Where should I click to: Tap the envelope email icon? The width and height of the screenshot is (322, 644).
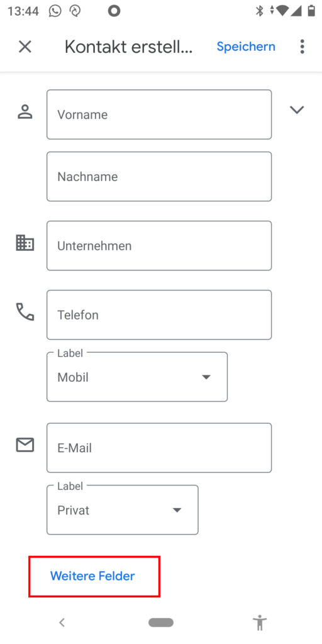25,445
